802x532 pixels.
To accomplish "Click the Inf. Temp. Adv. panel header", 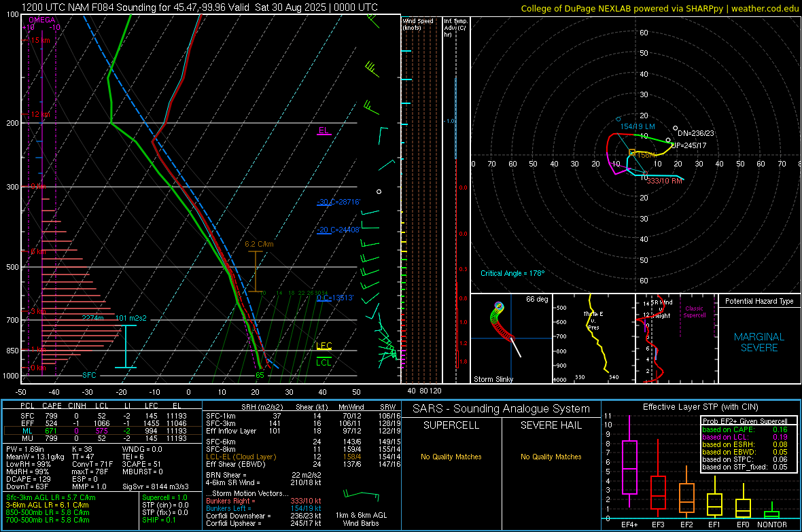I will click(455, 28).
